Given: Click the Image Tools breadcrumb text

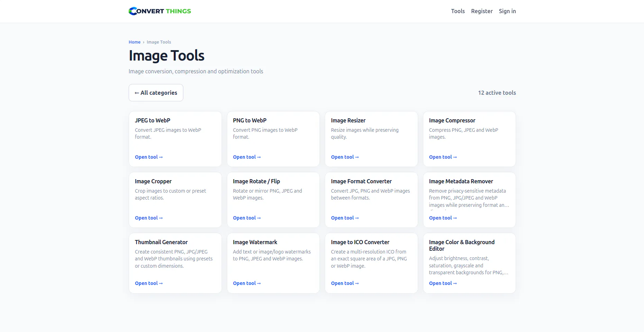Looking at the screenshot, I should [159, 42].
